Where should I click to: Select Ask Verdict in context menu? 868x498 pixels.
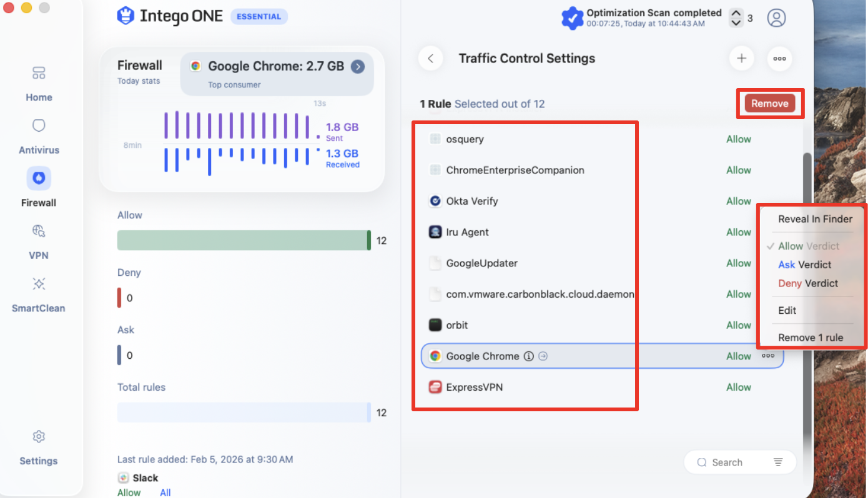[805, 265]
